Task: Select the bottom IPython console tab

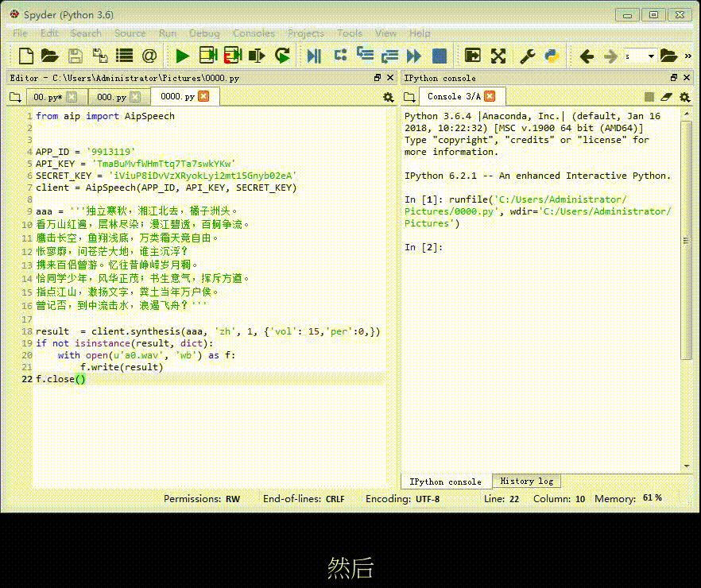Action: (446, 482)
